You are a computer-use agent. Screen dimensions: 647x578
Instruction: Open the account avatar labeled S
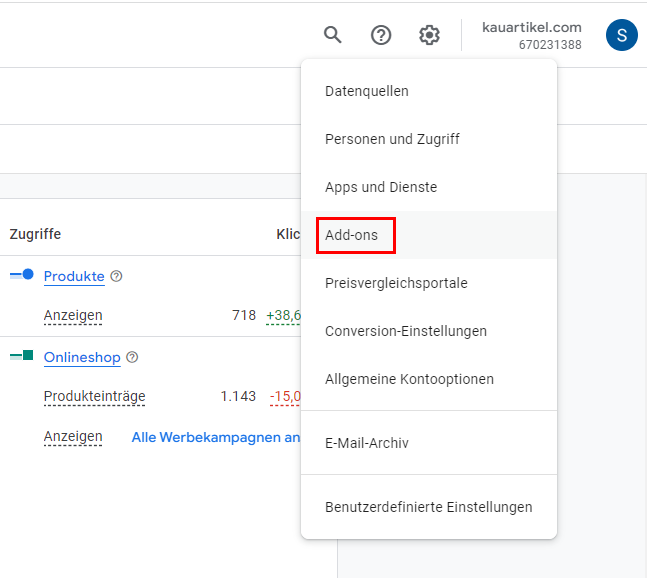(621, 35)
